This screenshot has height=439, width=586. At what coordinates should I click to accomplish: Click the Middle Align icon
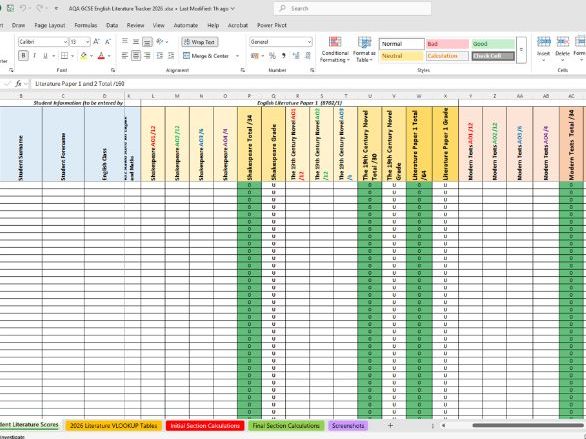[x=136, y=41]
